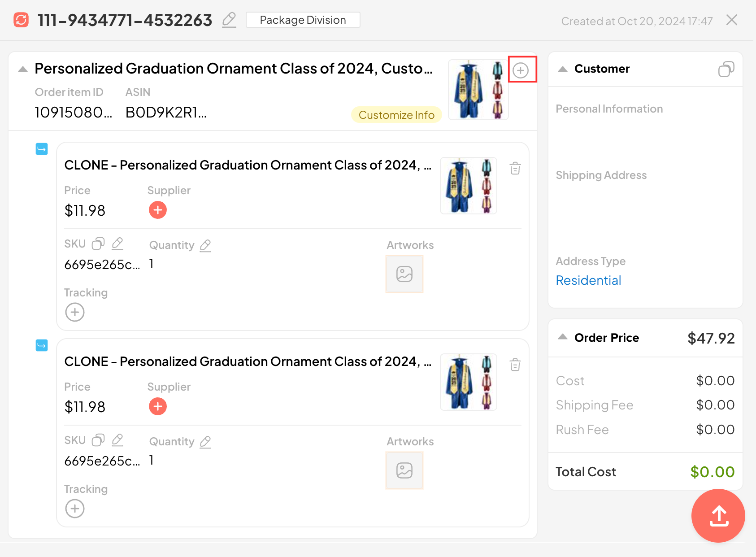Delete the first CLONE item

pos(515,169)
